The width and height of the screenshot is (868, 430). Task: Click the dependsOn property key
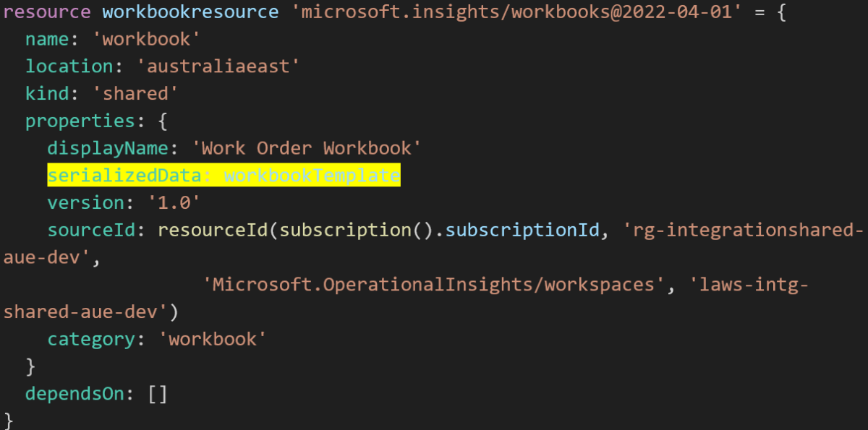click(80, 394)
